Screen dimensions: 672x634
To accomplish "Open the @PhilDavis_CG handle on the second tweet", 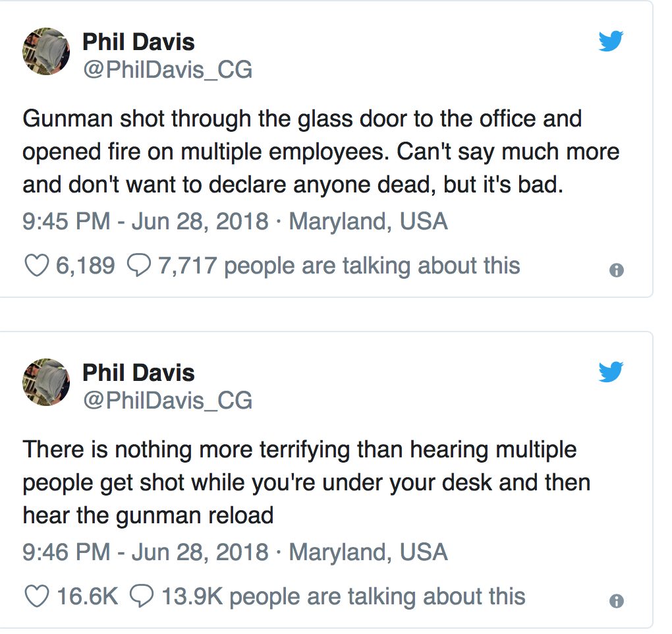I will pyautogui.click(x=167, y=401).
